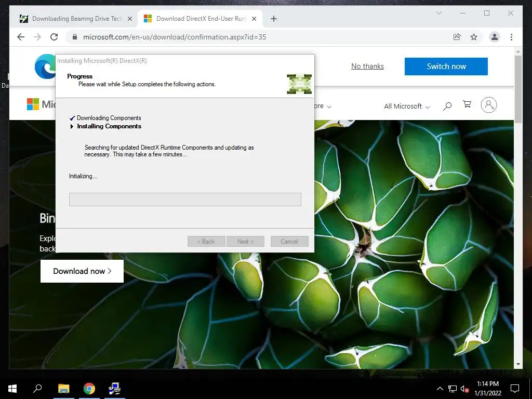
Task: Open the notification center icon
Action: coord(515,389)
